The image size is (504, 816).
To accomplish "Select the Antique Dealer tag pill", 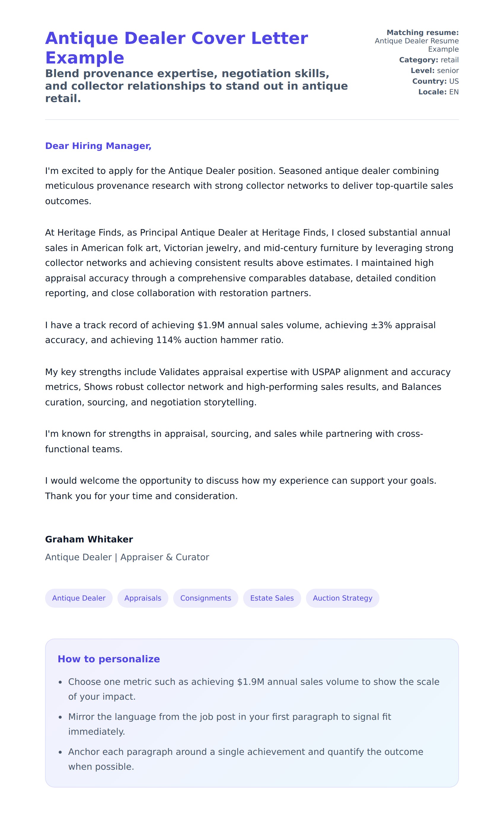I will pos(79,598).
